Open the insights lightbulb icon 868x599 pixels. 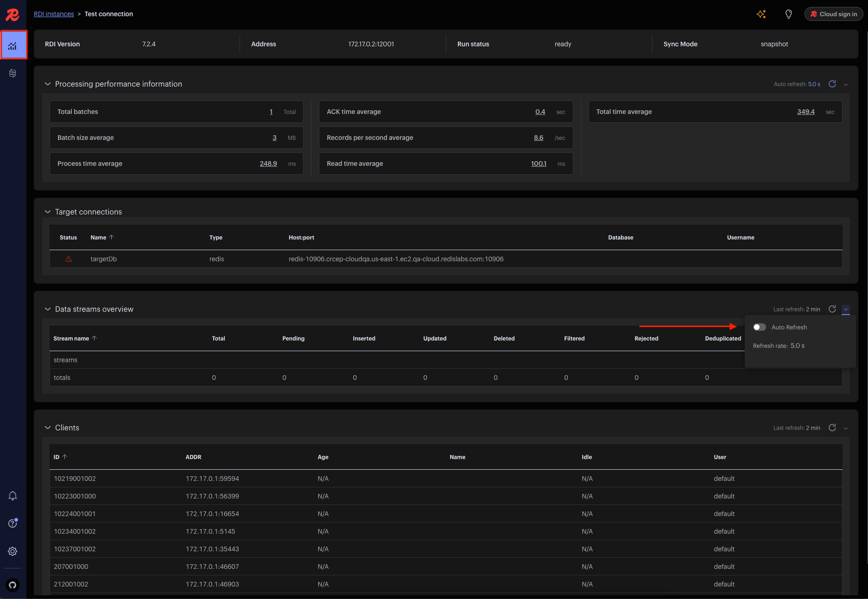(x=788, y=14)
